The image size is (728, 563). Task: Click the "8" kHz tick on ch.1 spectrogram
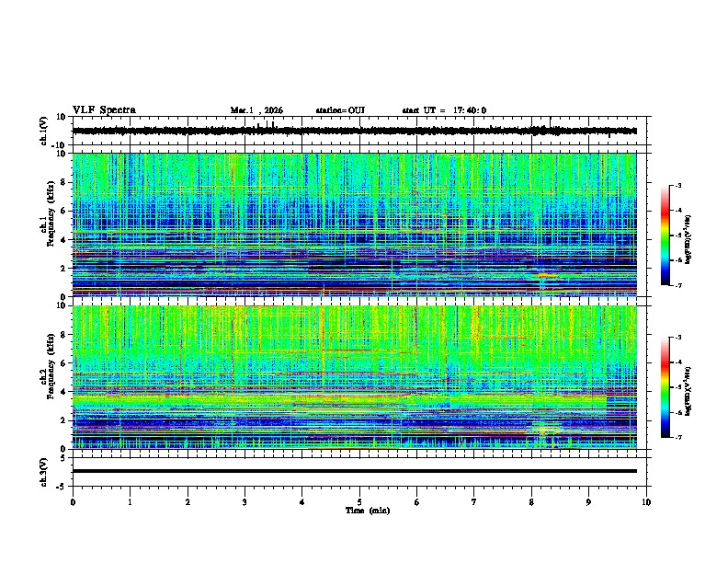pos(64,182)
